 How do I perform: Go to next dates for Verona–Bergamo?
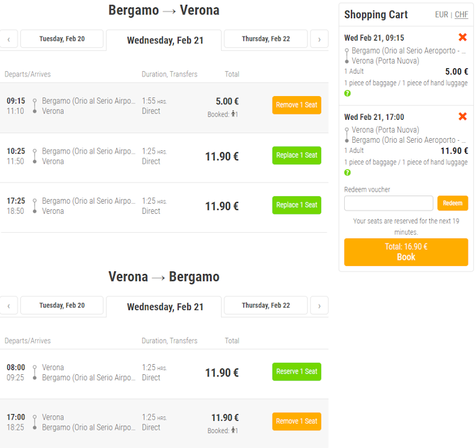coord(319,305)
